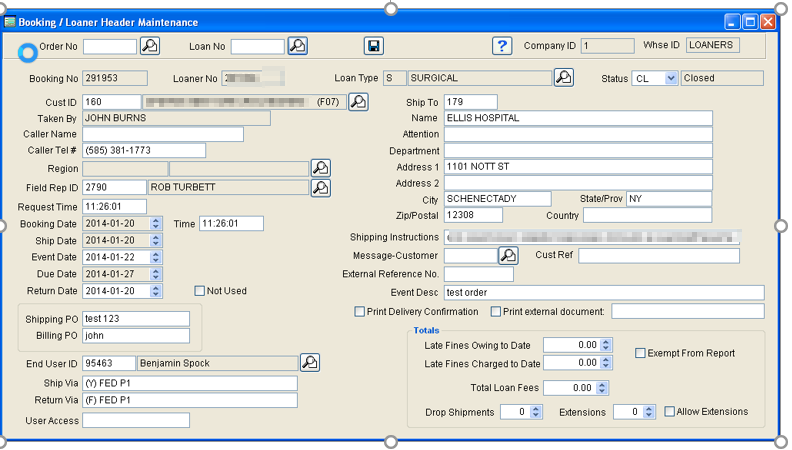The height and width of the screenshot is (450, 792).
Task: Click the End User ID lookup icon
Action: [309, 362]
